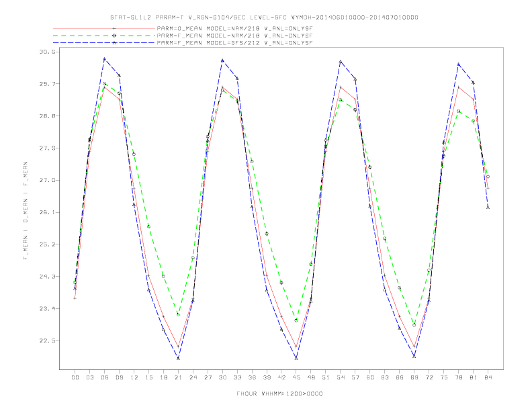This screenshot has width=532, height=411.
Task: Select the O_MEAN NAM/218 legend label
Action: pos(234,29)
